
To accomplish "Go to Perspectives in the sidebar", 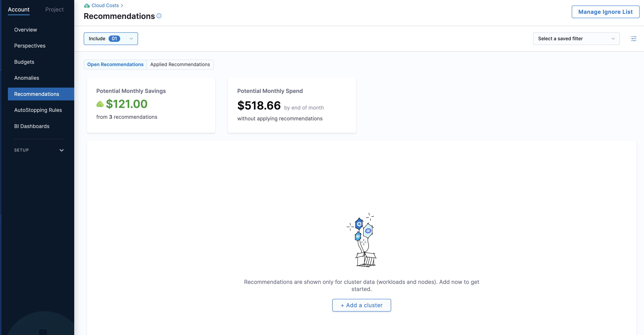I will (30, 46).
